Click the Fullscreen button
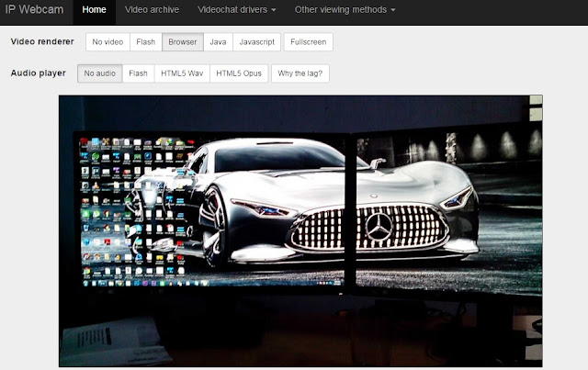Image resolution: width=588 pixels, height=370 pixels. (309, 42)
